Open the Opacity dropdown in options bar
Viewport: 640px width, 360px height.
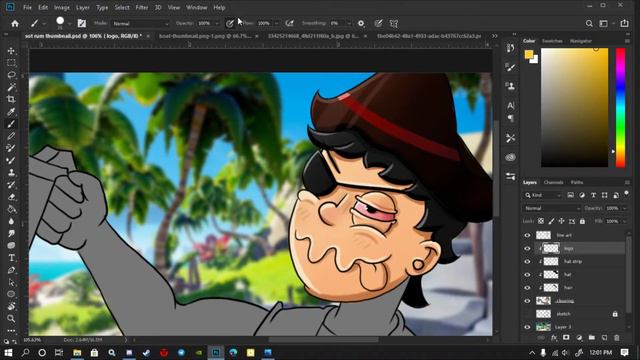[217, 24]
